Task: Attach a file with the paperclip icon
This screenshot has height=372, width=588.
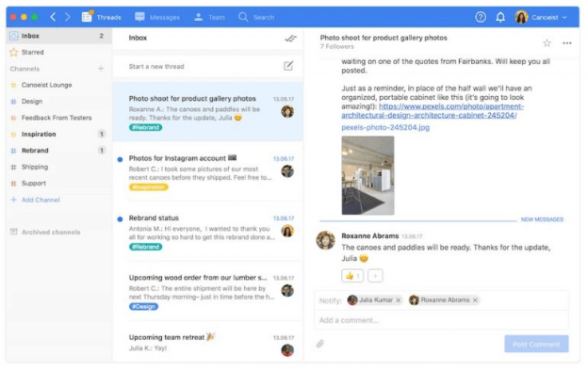Action: pyautogui.click(x=319, y=344)
